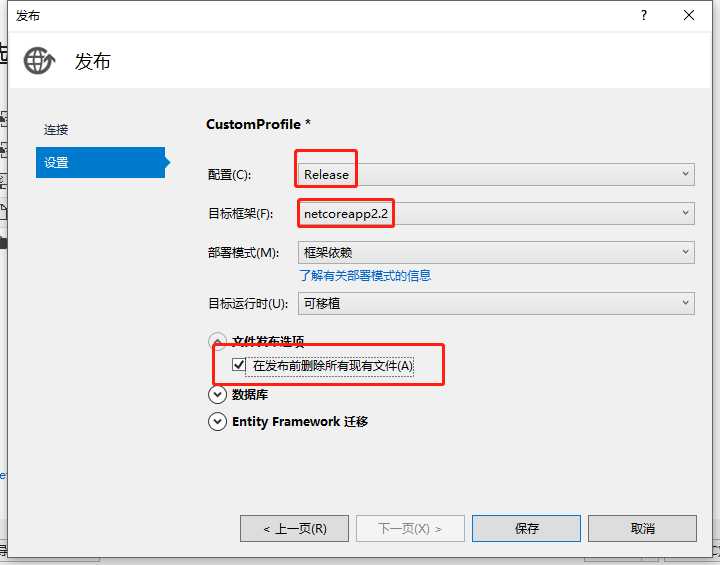Open the 了解有关部署模式的信息 link
Viewport: 720px width, 565px height.
tap(365, 276)
